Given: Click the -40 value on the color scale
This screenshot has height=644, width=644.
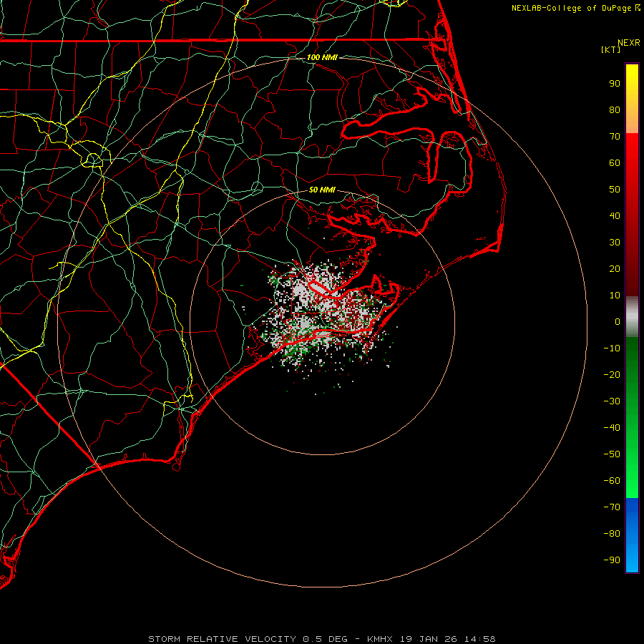Looking at the screenshot, I should (x=612, y=428).
